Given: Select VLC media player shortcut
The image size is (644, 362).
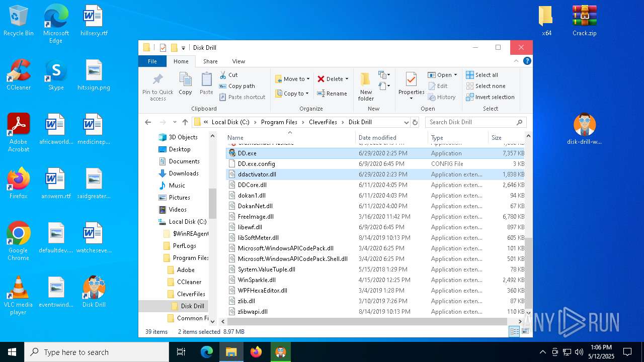Looking at the screenshot, I should (x=18, y=296).
